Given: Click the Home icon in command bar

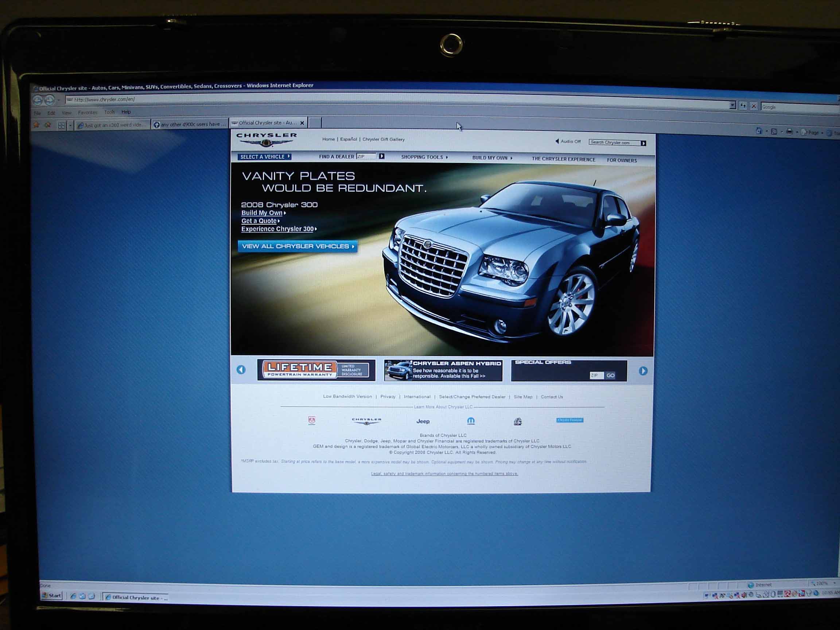Looking at the screenshot, I should (759, 131).
